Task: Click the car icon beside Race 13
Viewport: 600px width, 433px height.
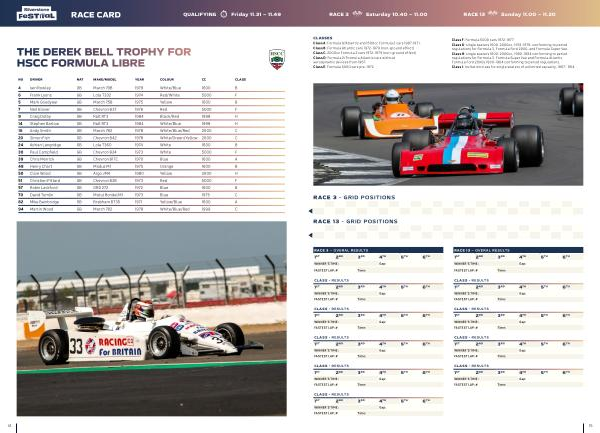Action: [x=492, y=13]
